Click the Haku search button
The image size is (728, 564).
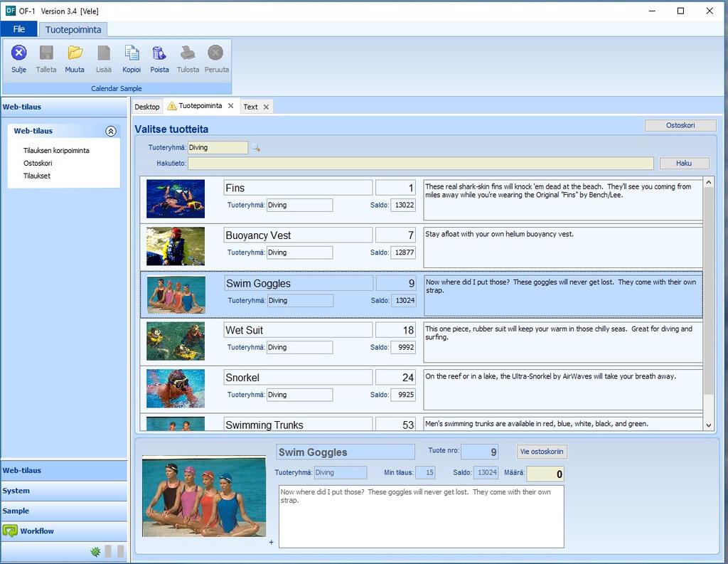(684, 163)
